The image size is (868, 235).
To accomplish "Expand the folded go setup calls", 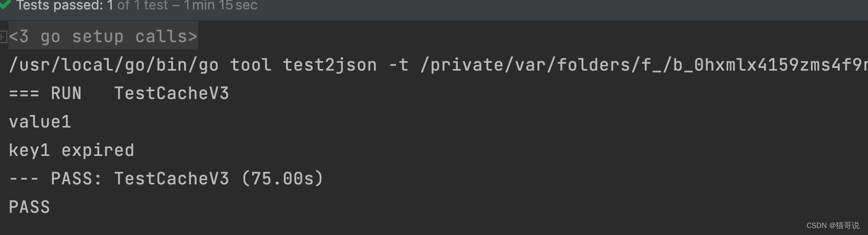I will coord(3,37).
